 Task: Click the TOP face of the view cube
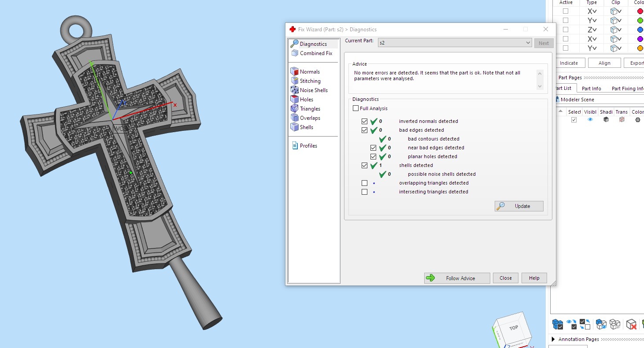click(x=514, y=328)
